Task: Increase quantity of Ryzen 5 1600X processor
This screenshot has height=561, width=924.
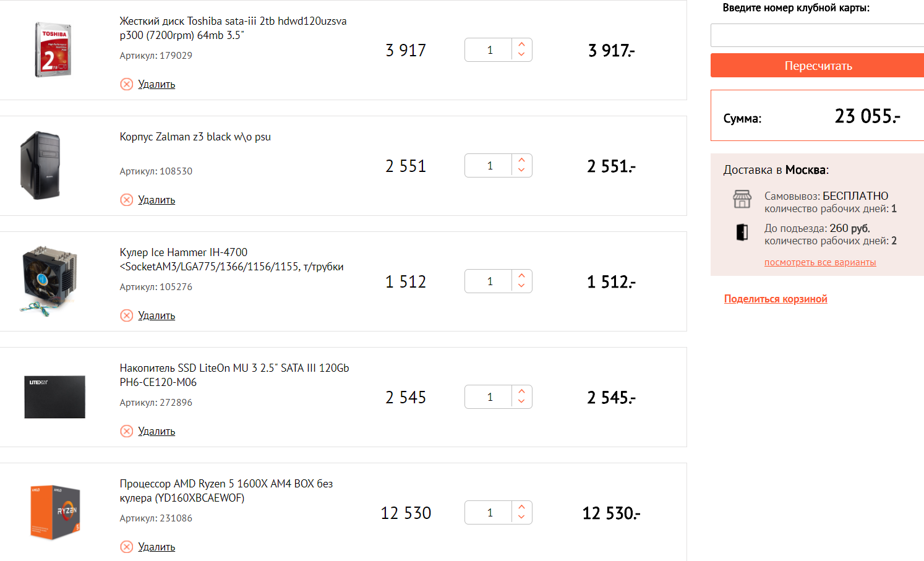Action: click(x=521, y=507)
